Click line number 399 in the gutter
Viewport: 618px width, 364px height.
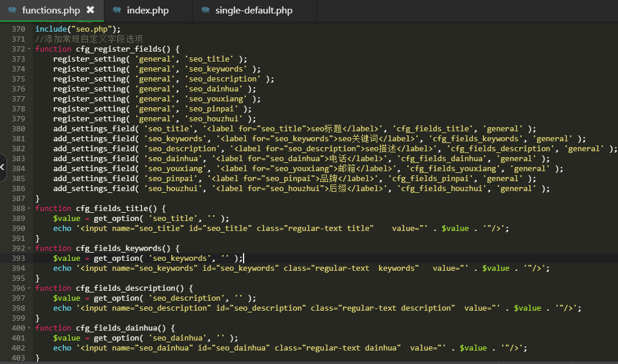(18, 318)
